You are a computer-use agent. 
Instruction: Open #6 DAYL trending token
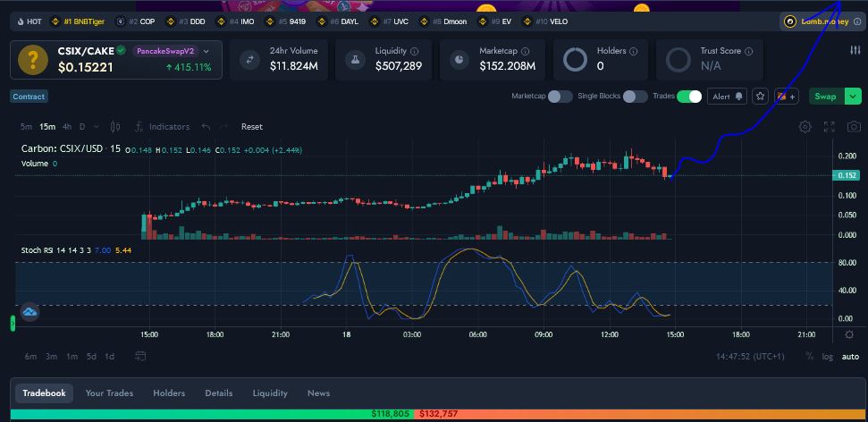click(338, 22)
